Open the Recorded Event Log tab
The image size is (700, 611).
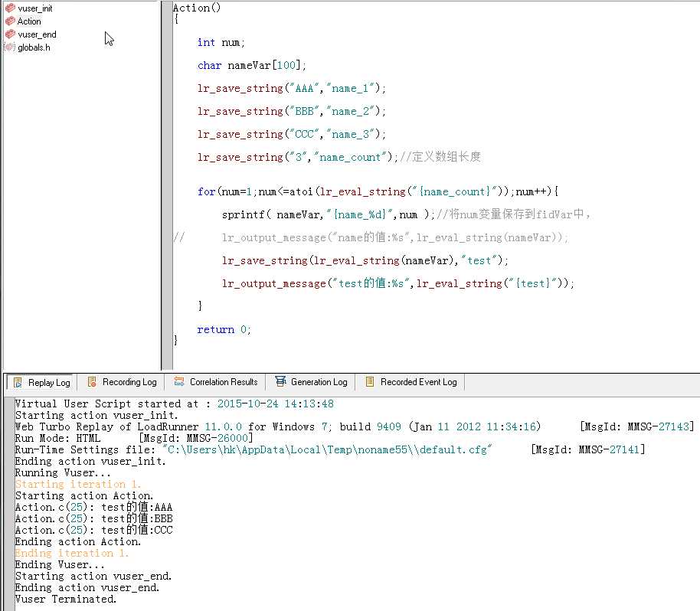411,382
